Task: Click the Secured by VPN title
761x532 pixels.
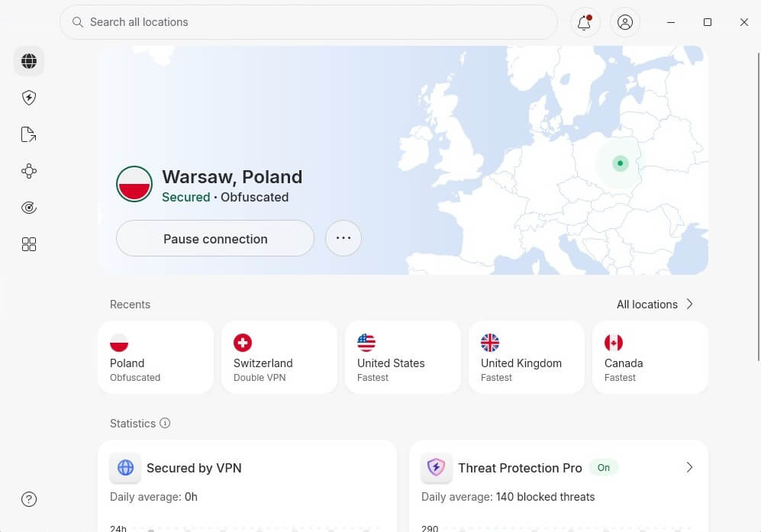Action: (x=194, y=468)
